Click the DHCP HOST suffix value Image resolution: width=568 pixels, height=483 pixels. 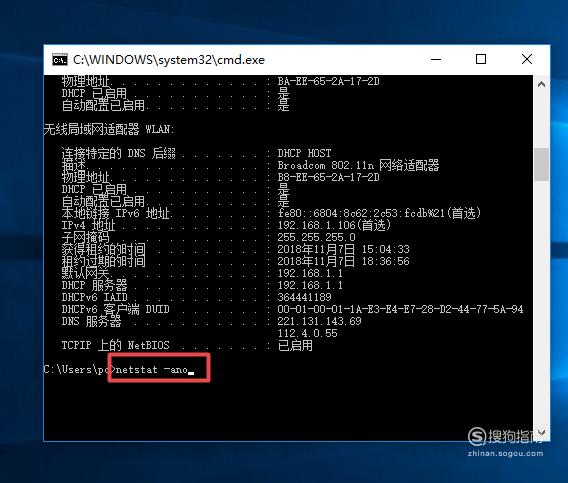coord(304,153)
